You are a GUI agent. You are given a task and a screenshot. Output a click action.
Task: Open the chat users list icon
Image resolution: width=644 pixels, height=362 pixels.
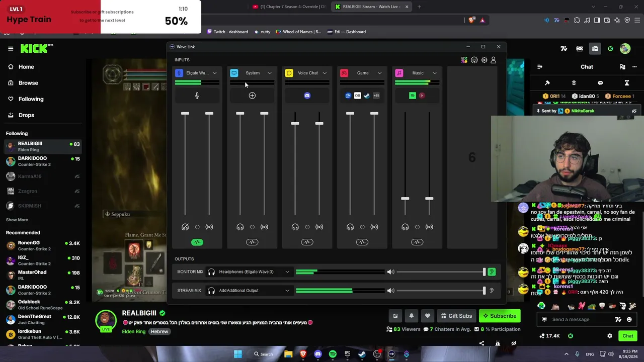click(622, 67)
